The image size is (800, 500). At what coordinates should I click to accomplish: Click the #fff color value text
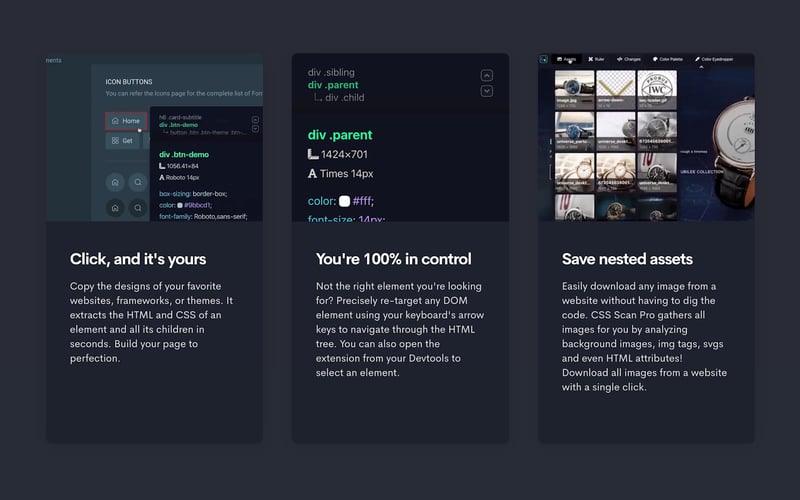coord(363,201)
